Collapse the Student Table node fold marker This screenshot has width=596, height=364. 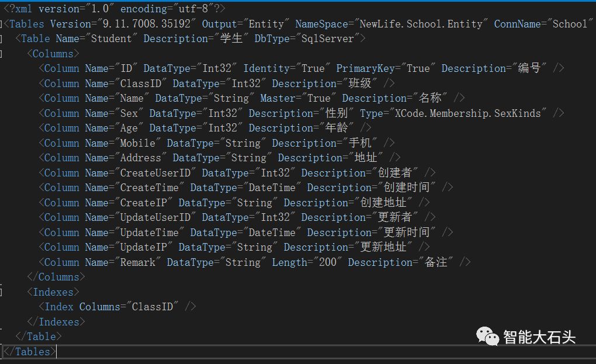(x=2, y=39)
